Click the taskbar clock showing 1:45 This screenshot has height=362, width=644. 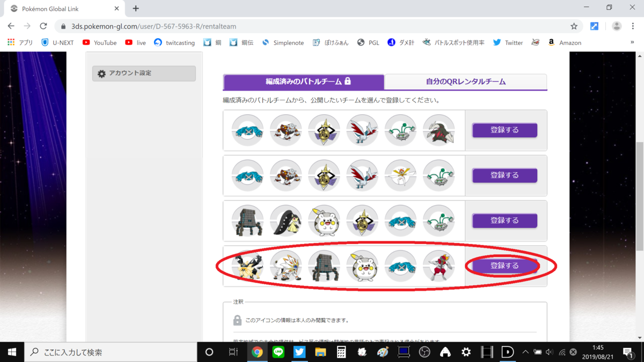(598, 352)
